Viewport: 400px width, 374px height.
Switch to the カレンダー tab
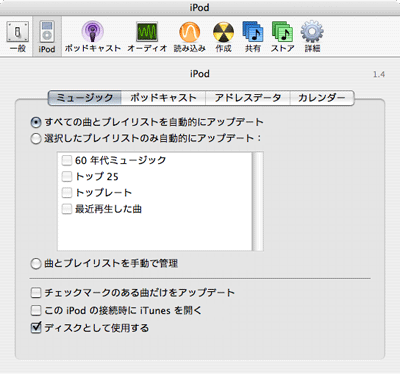[x=322, y=98]
